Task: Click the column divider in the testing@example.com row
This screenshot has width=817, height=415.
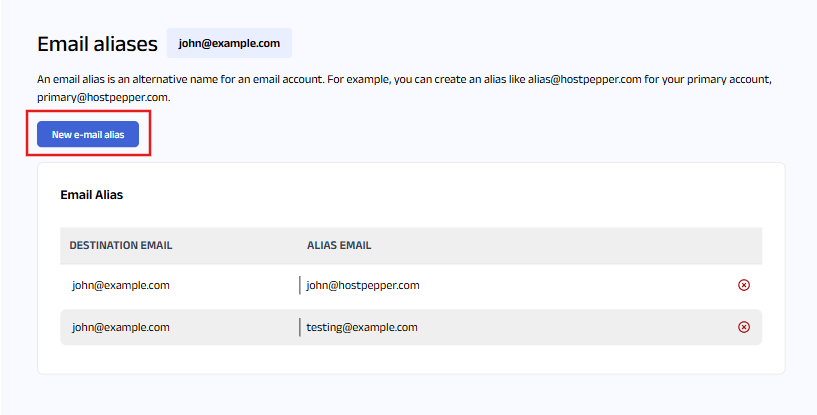Action: [300, 327]
